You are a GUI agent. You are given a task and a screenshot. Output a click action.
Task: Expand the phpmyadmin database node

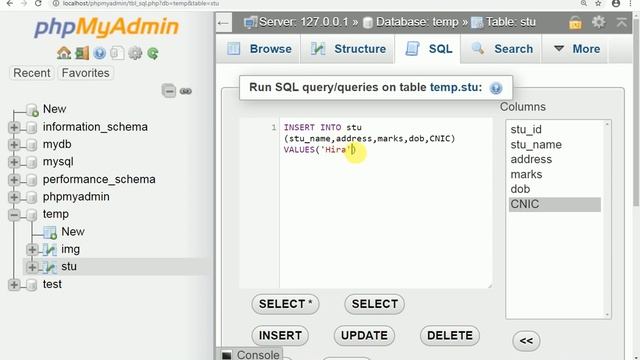point(14,197)
